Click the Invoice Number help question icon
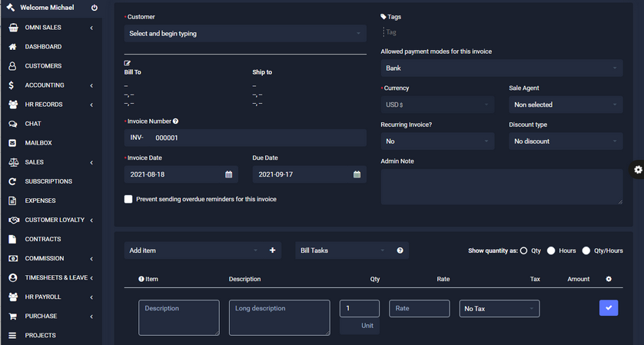Image resolution: width=644 pixels, height=345 pixels. click(176, 121)
